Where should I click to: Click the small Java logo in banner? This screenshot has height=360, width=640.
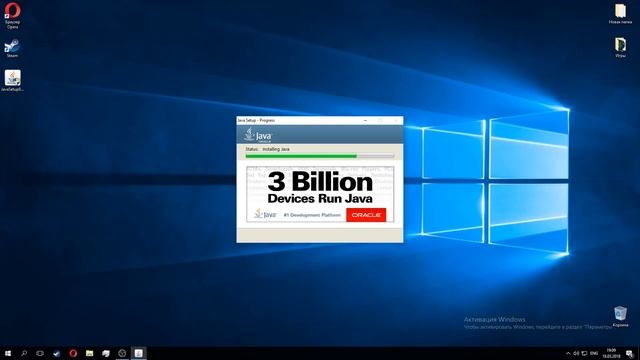point(265,214)
